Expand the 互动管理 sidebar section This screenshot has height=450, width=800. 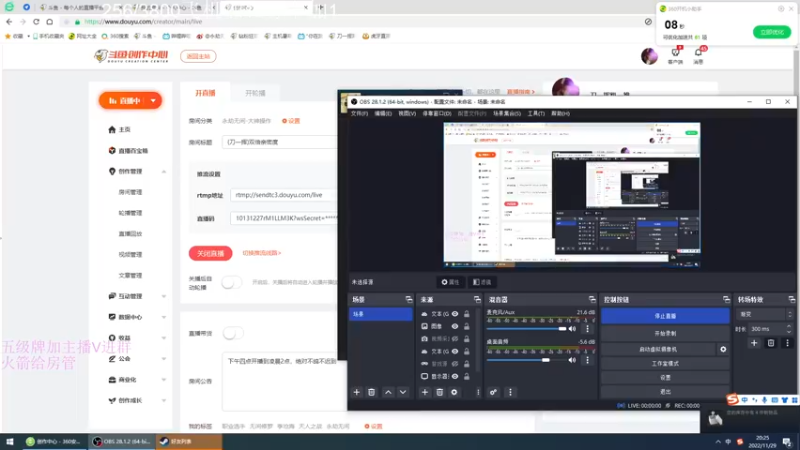(164, 296)
